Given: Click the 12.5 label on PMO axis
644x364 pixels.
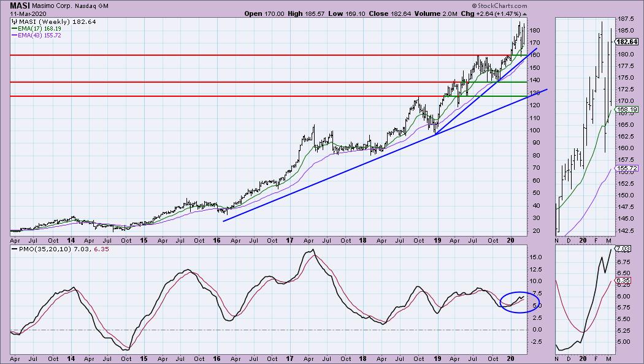Looking at the screenshot, I should pyautogui.click(x=535, y=269).
